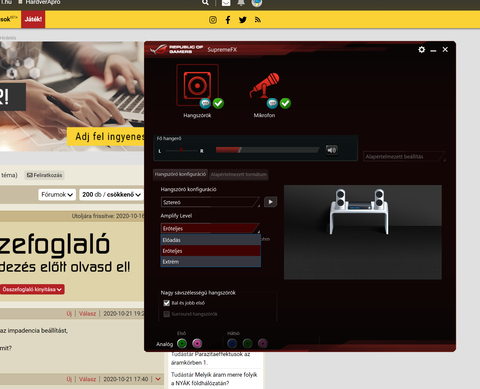Viewport: 480px width, 389px height.
Task: Adjust the main volume slider
Action: (x=267, y=150)
